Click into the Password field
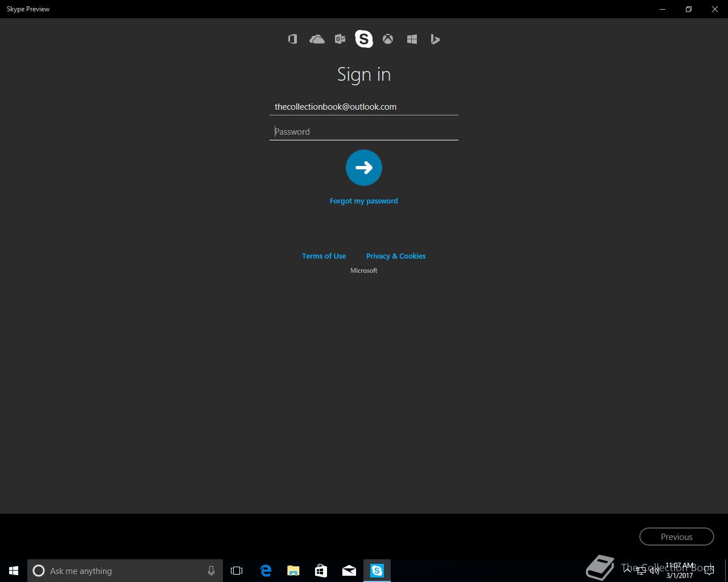 (x=364, y=132)
